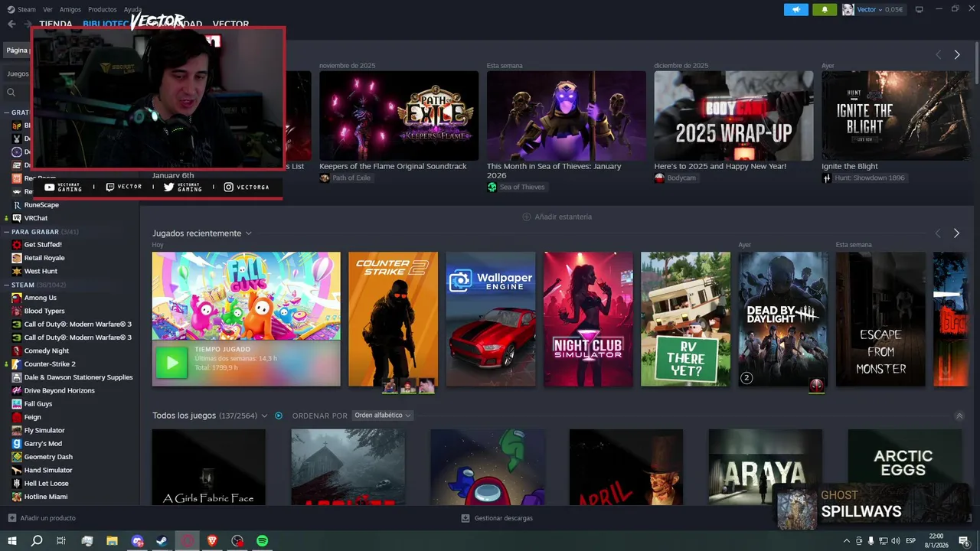Click Añadir estantería
The image size is (980, 551).
[557, 217]
